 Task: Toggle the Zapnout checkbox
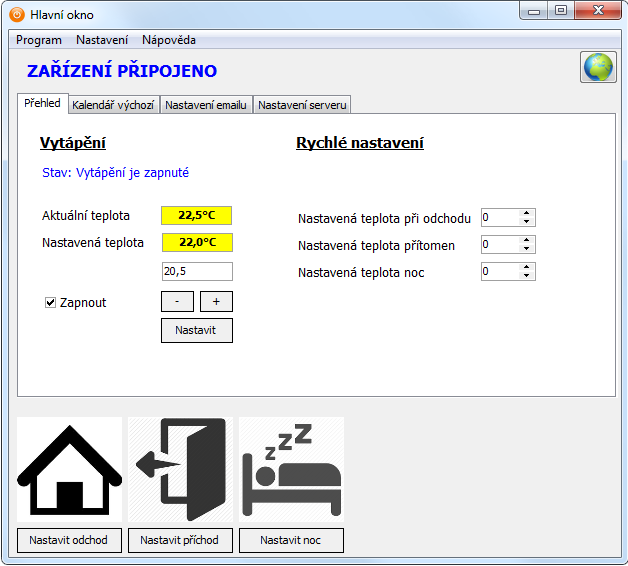51,303
